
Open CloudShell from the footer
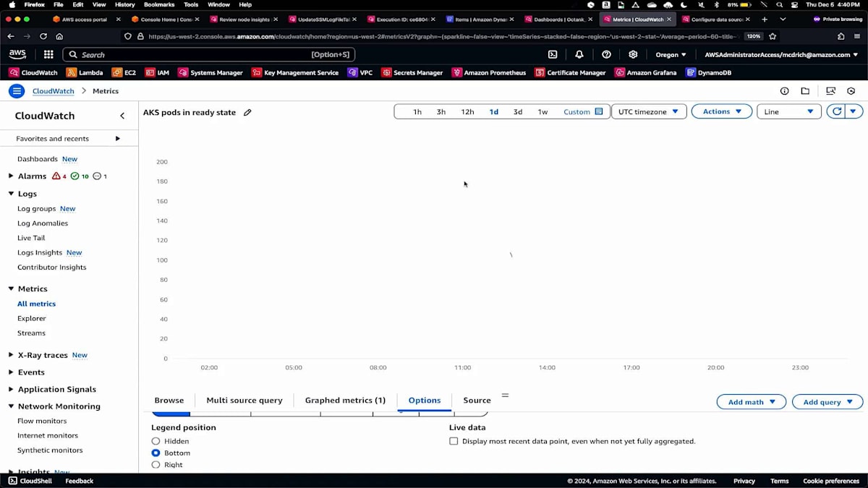tap(30, 481)
